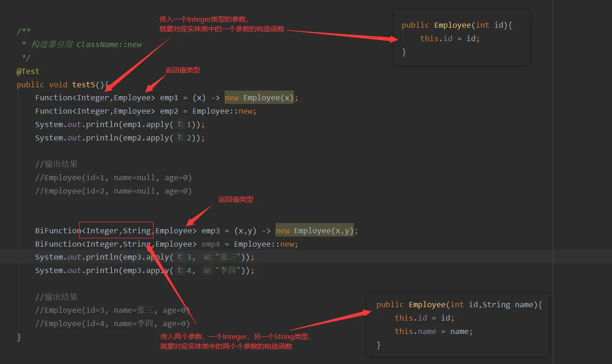Click comment "//Employee(id=1, name=null, age=0)"
The height and width of the screenshot is (364, 612).
[113, 178]
